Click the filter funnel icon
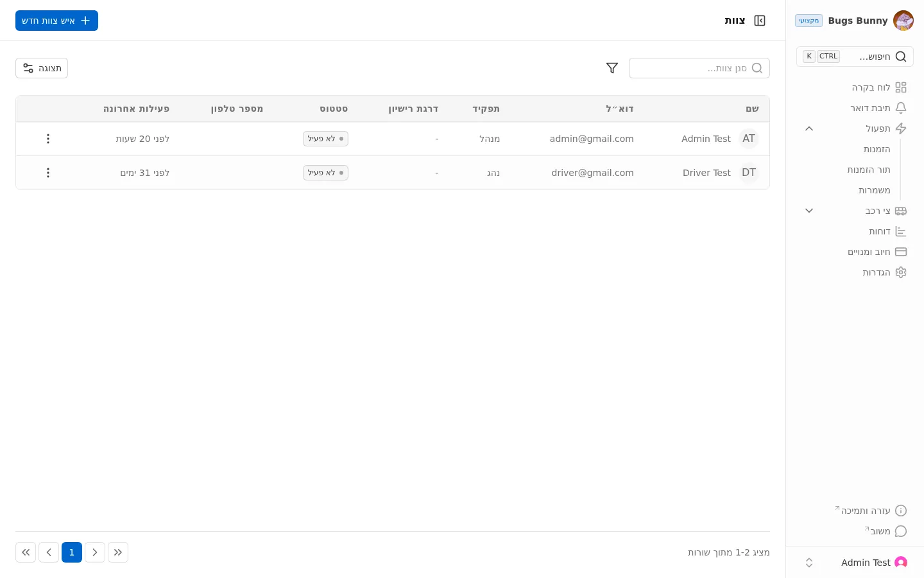This screenshot has width=924, height=578. click(612, 68)
